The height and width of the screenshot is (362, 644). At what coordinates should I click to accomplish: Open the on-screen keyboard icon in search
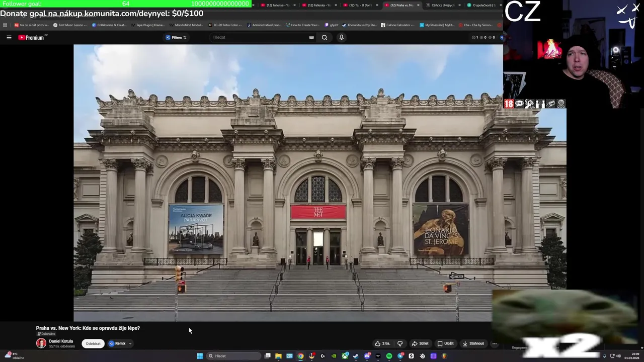point(311,37)
